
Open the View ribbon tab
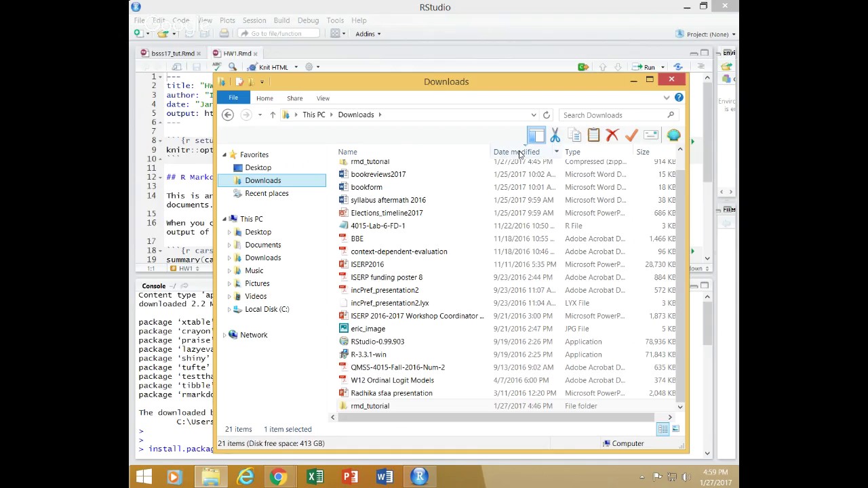[323, 98]
